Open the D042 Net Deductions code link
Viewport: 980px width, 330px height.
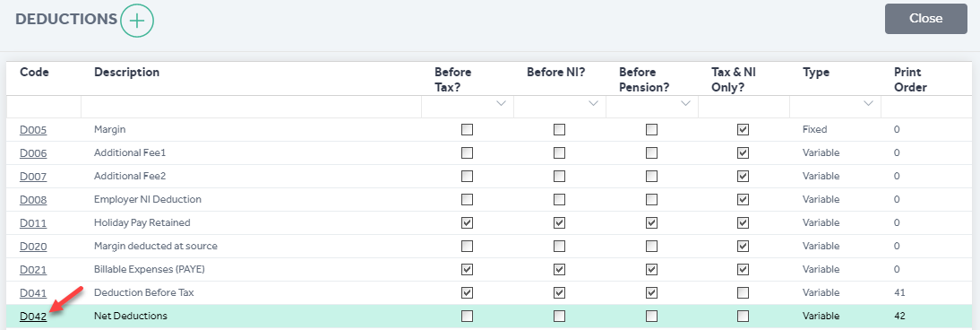click(33, 317)
